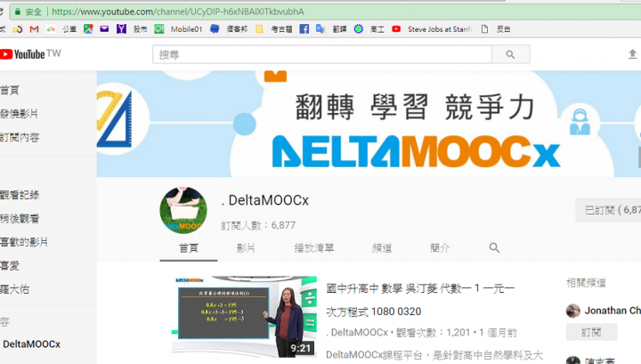Image resolution: width=641 pixels, height=364 pixels.
Task: Click the YouTube search input field
Action: tap(322, 54)
